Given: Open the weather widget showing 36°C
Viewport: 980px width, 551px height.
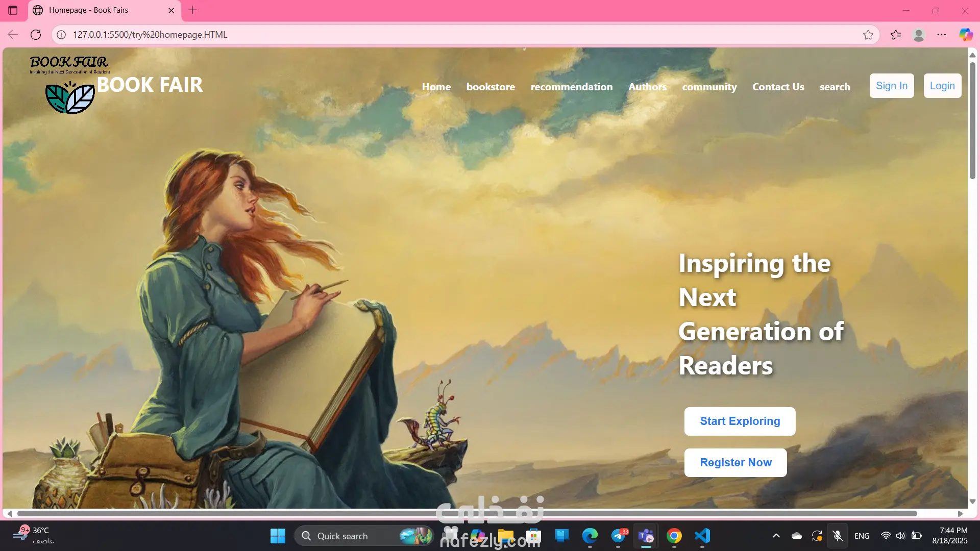Looking at the screenshot, I should tap(33, 536).
